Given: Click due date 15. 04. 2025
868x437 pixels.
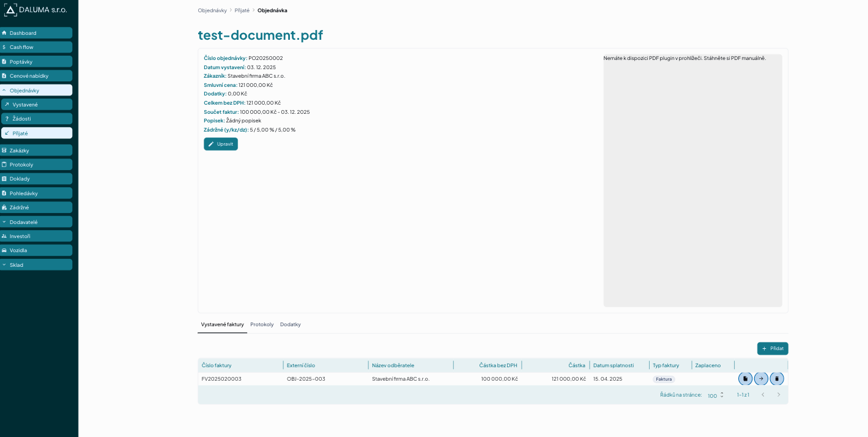Looking at the screenshot, I should tap(607, 379).
